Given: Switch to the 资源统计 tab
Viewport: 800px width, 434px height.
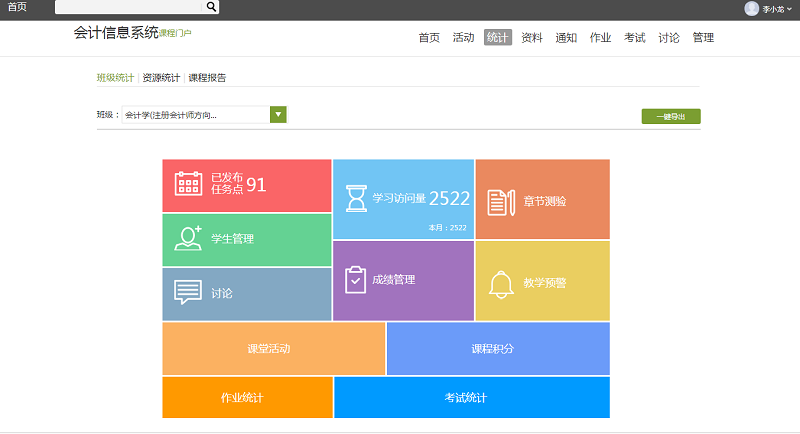Looking at the screenshot, I should pos(161,77).
